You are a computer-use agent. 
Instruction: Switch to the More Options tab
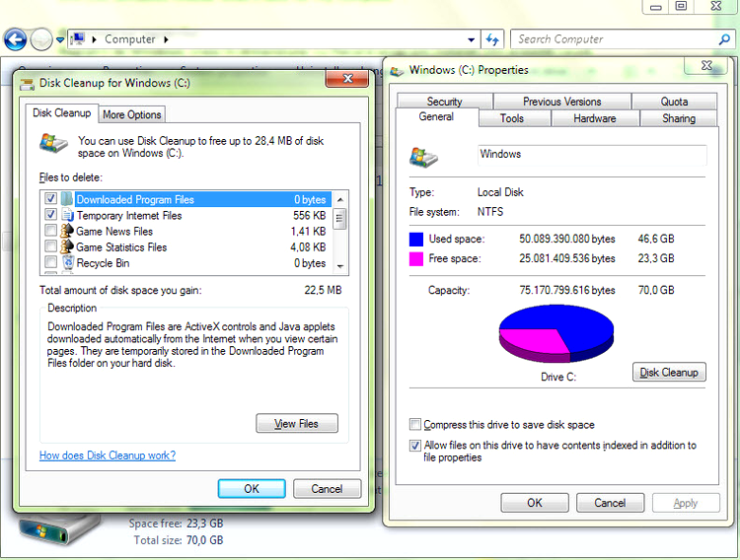[132, 114]
